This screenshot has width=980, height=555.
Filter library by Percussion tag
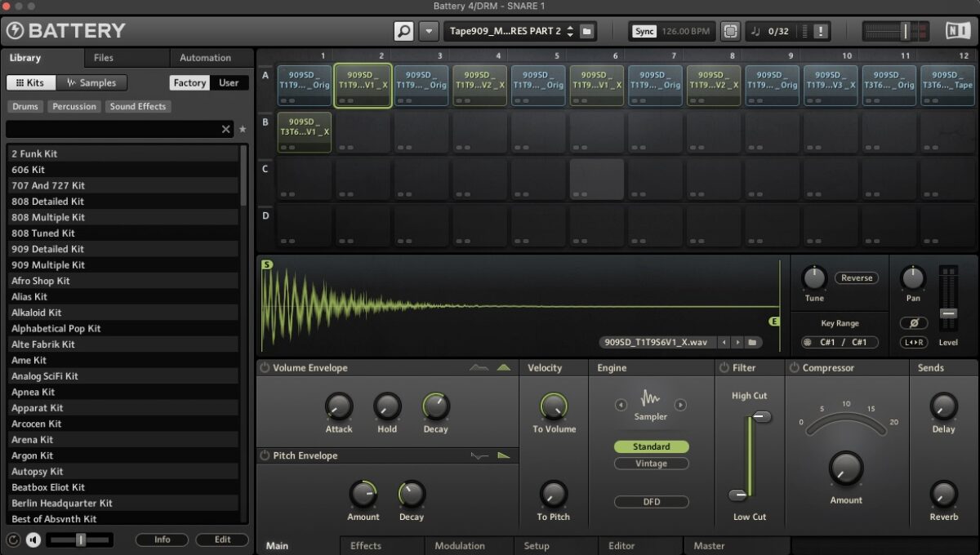(74, 106)
